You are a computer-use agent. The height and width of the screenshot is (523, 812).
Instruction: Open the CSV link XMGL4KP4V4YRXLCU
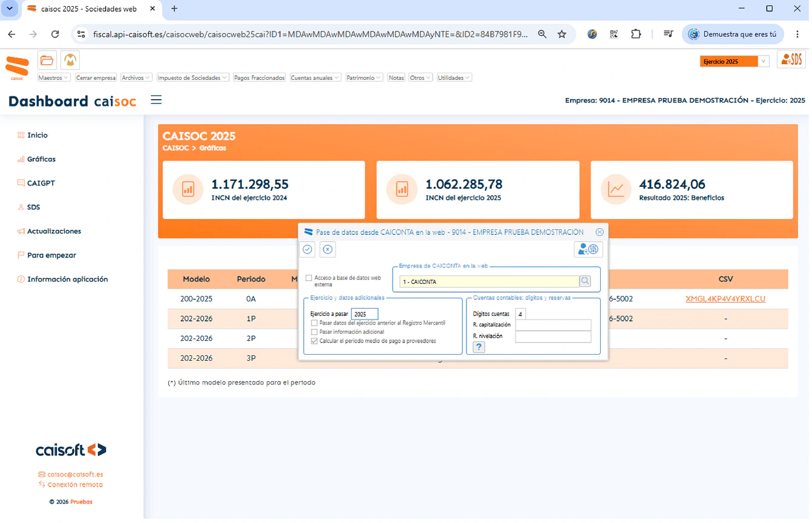[725, 299]
